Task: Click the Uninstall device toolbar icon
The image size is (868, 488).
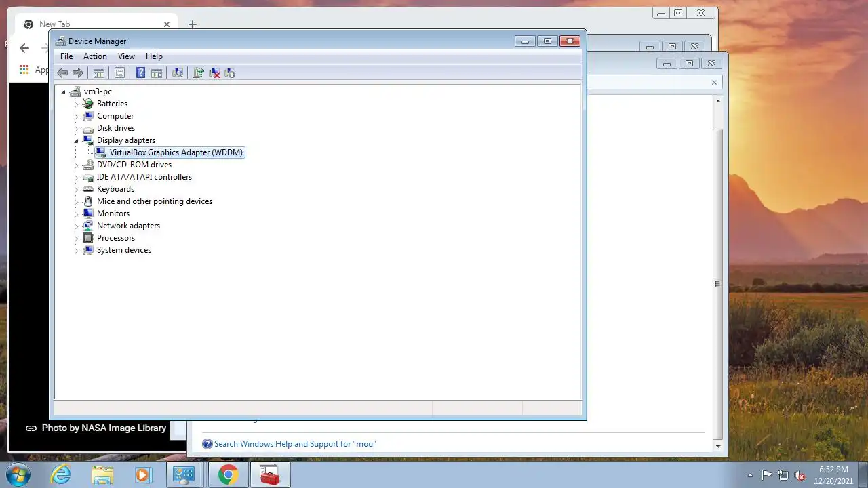Action: click(x=214, y=73)
